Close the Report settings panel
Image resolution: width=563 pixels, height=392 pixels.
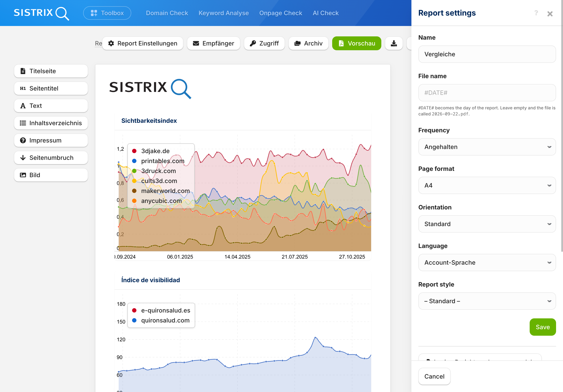[550, 14]
